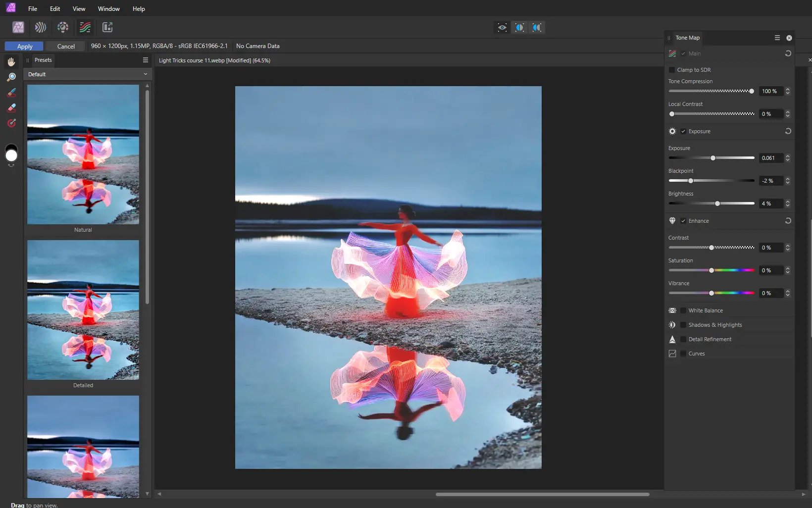
Task: Click the Cancel button
Action: pos(66,46)
